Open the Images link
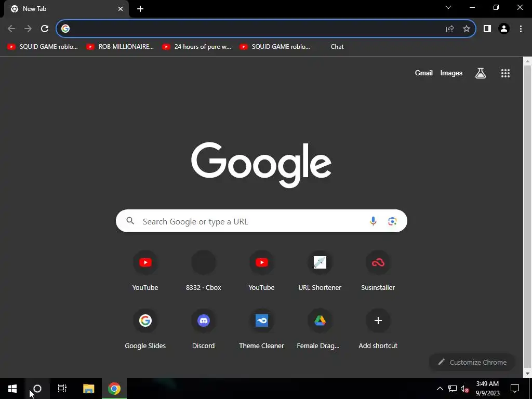The image size is (532, 399). point(451,73)
